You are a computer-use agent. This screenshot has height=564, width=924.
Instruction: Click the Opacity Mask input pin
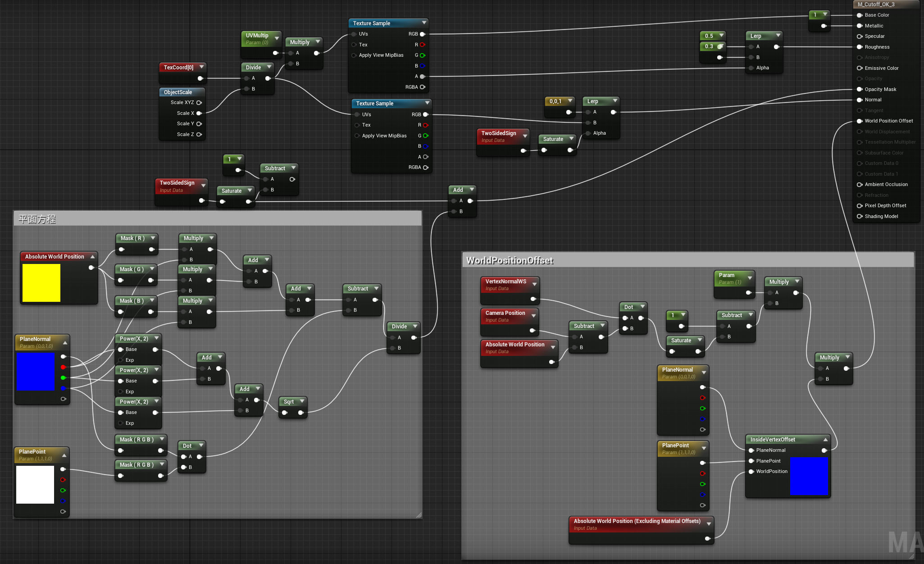(860, 89)
